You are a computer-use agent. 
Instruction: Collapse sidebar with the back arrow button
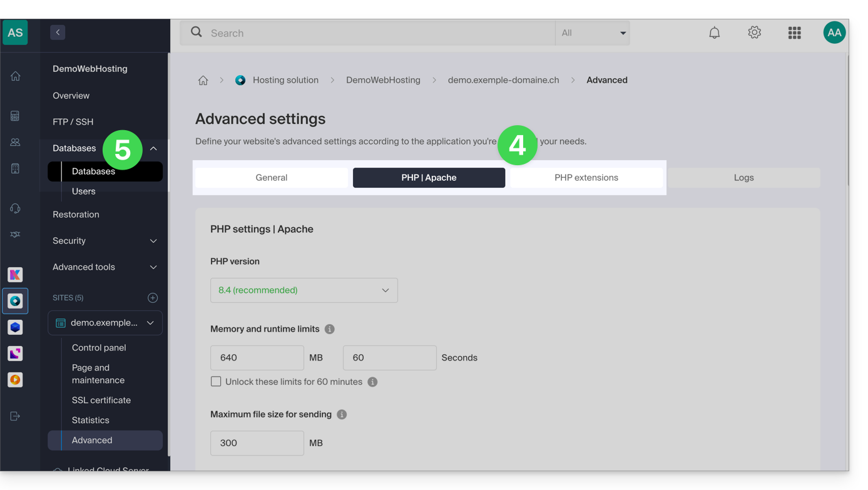(58, 33)
